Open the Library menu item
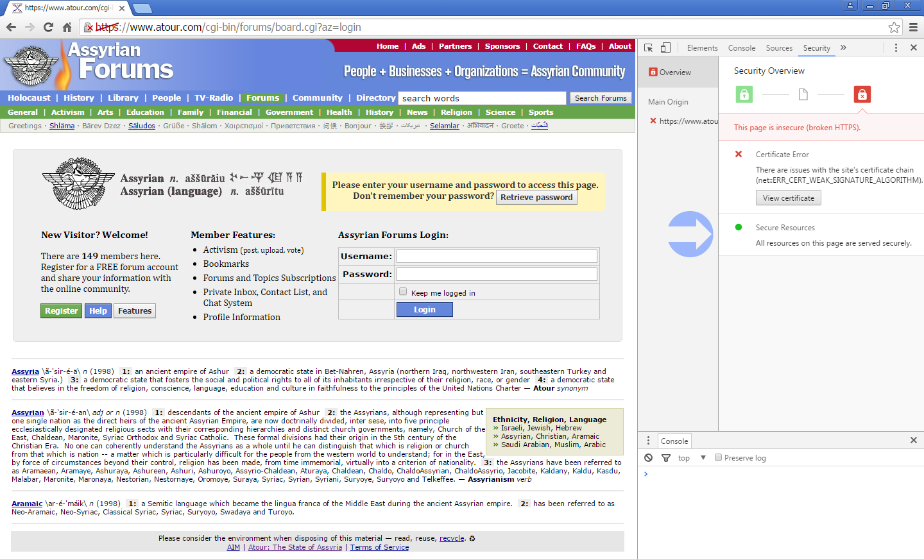Screen dimensions: 924x560 pos(123,98)
